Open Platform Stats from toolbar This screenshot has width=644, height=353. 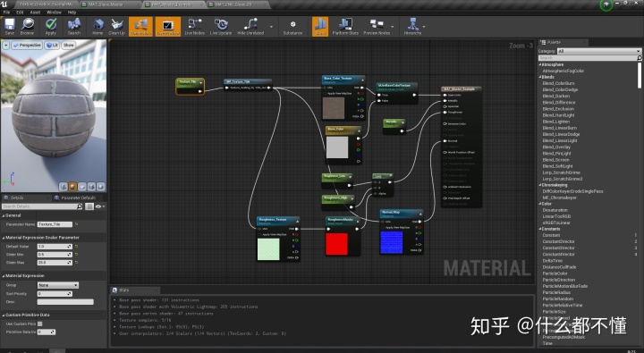345,26
